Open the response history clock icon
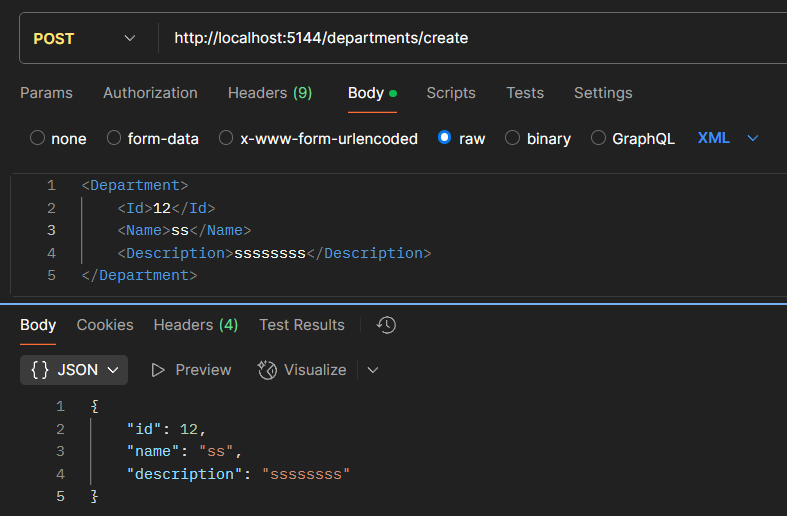Viewport: 787px width, 516px height. (x=386, y=325)
